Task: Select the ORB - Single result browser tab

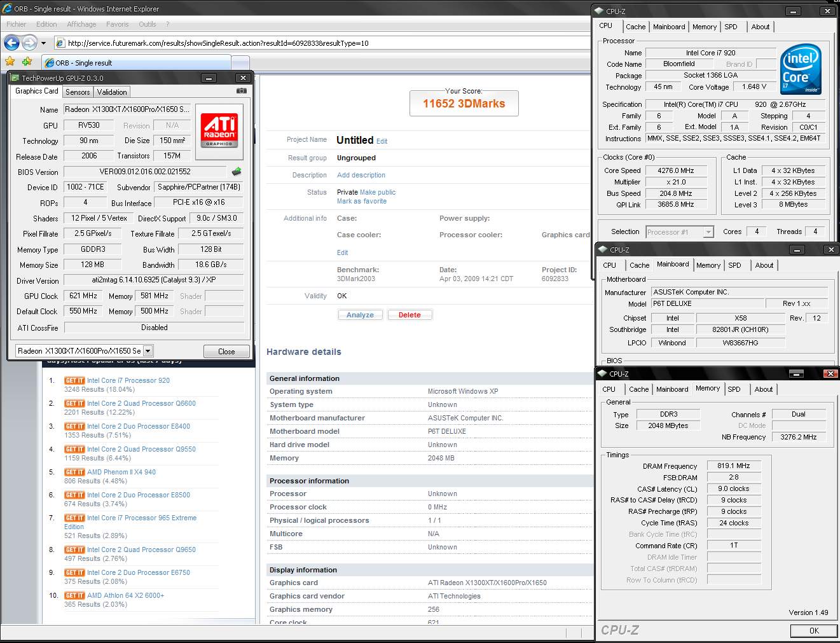Action: (x=137, y=62)
